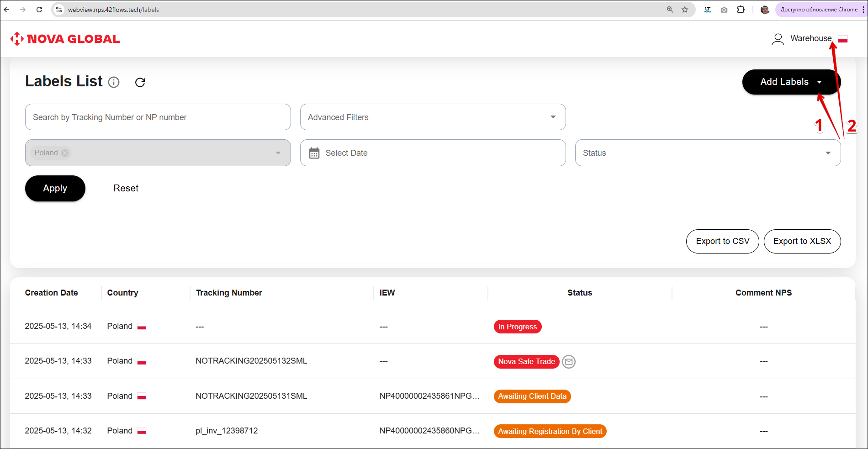The image size is (868, 449).
Task: Export the list to CSV
Action: 722,241
